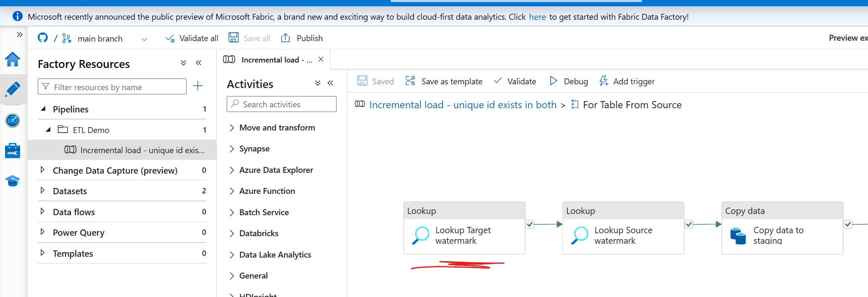Select the Author pencil icon
This screenshot has height=297, width=868.
(x=13, y=89)
